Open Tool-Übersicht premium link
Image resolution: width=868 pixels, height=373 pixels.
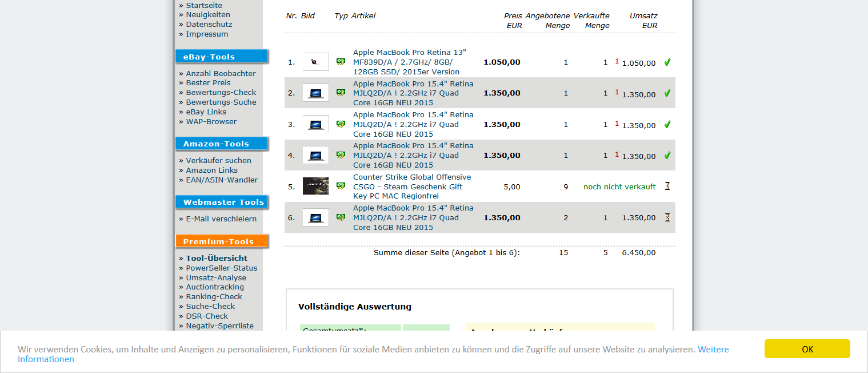[217, 259]
